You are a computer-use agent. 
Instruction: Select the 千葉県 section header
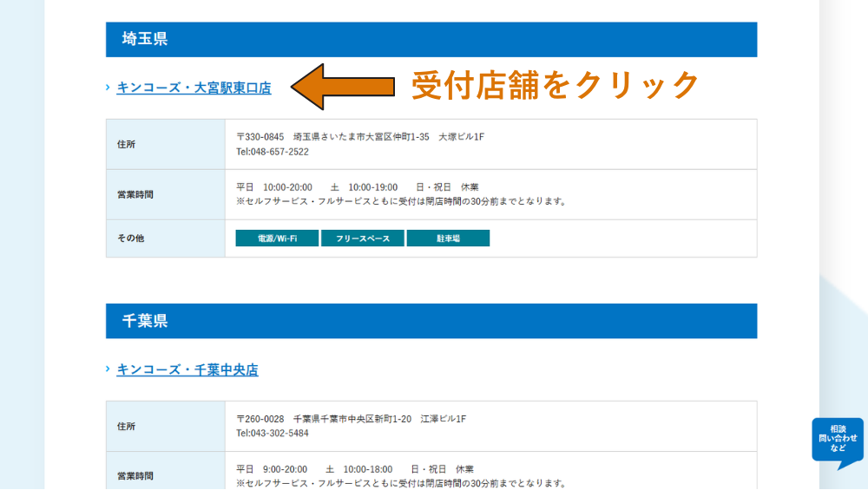click(x=431, y=321)
